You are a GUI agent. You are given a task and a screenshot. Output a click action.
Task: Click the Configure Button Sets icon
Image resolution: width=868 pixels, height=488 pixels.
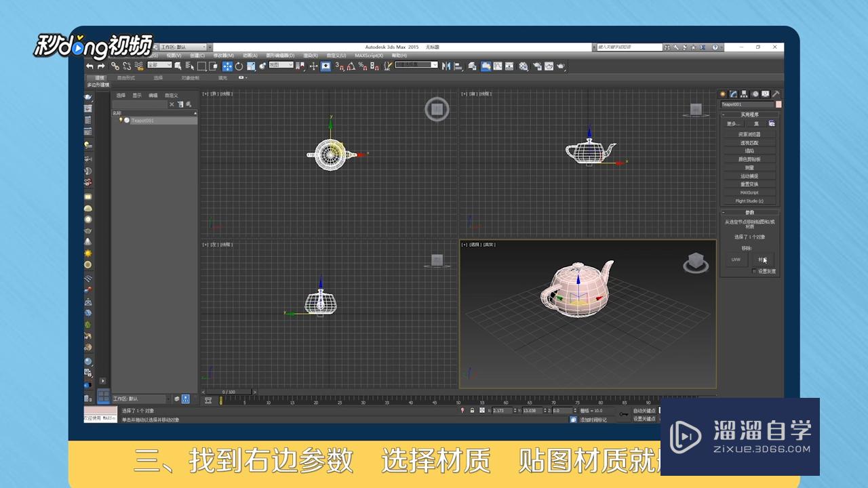[772, 124]
